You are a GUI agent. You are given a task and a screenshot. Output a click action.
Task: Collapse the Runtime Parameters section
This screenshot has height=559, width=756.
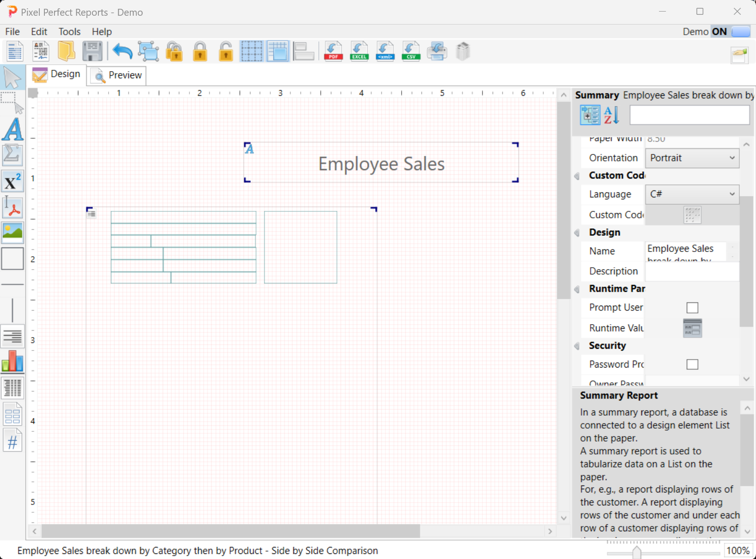click(577, 289)
